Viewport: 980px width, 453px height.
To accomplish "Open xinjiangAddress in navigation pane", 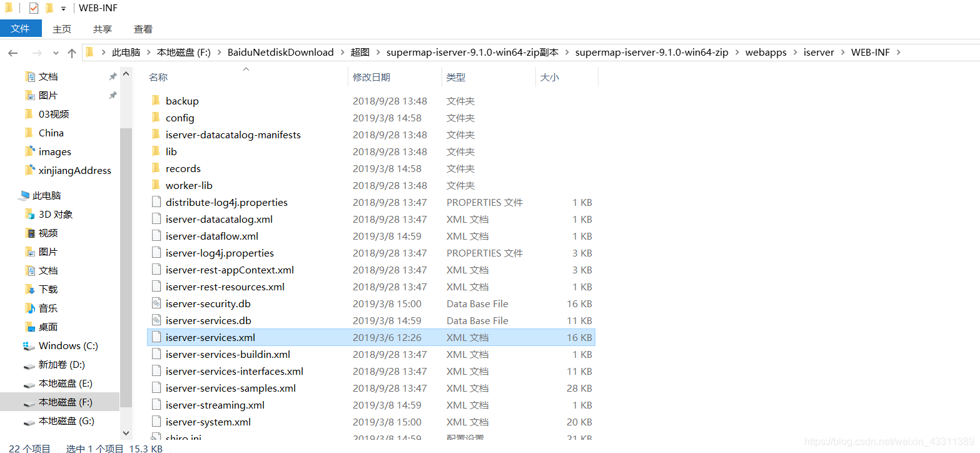I will pos(75,170).
